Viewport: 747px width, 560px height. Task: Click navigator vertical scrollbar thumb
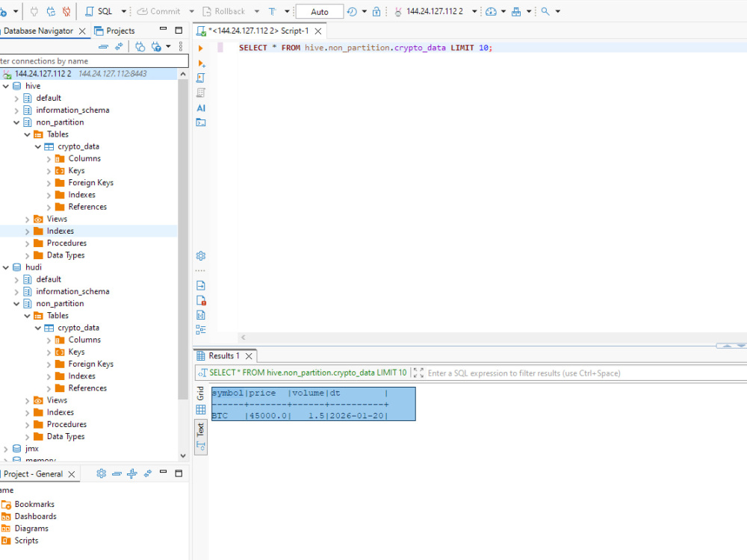[183, 240]
